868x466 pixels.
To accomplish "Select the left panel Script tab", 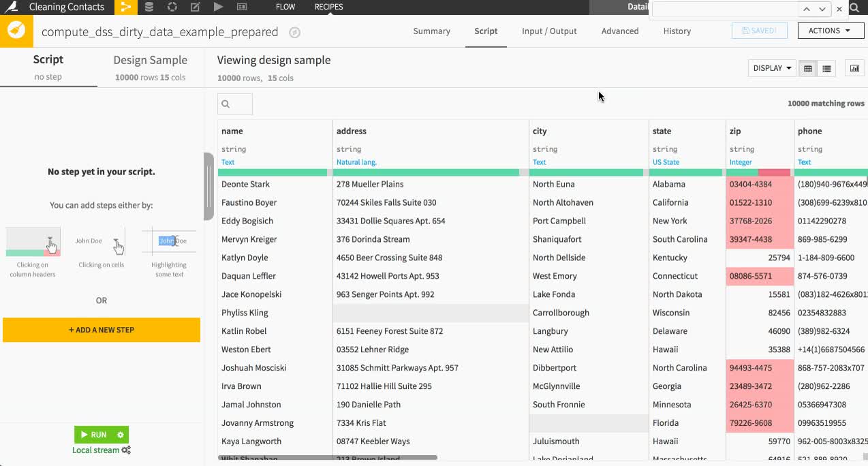I will (48, 67).
